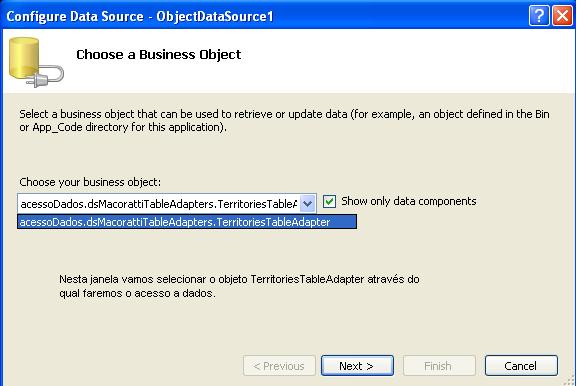Viewport: 578px width, 386px height.
Task: Click the yellow database cylinder icon
Action: click(24, 58)
